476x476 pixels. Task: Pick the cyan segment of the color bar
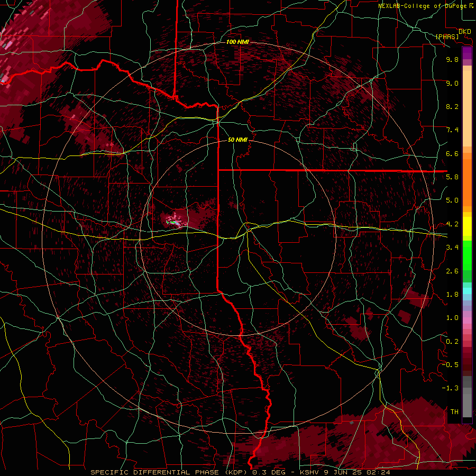[467, 291]
